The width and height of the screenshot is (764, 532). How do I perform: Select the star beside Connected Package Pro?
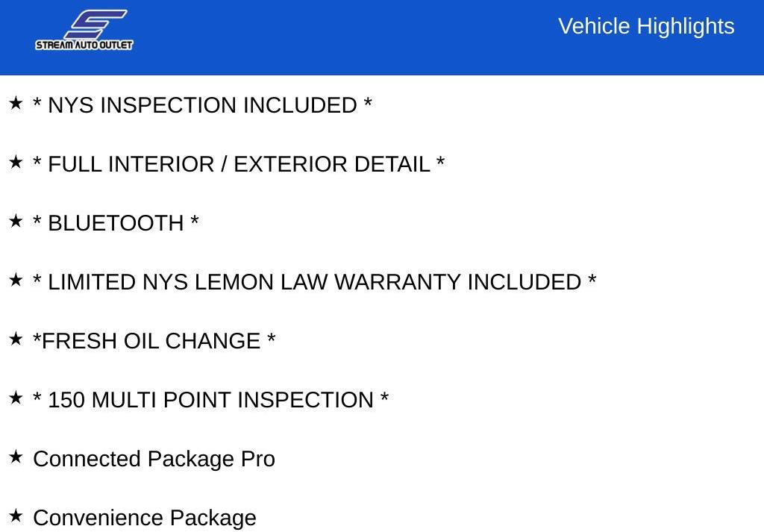[16, 457]
